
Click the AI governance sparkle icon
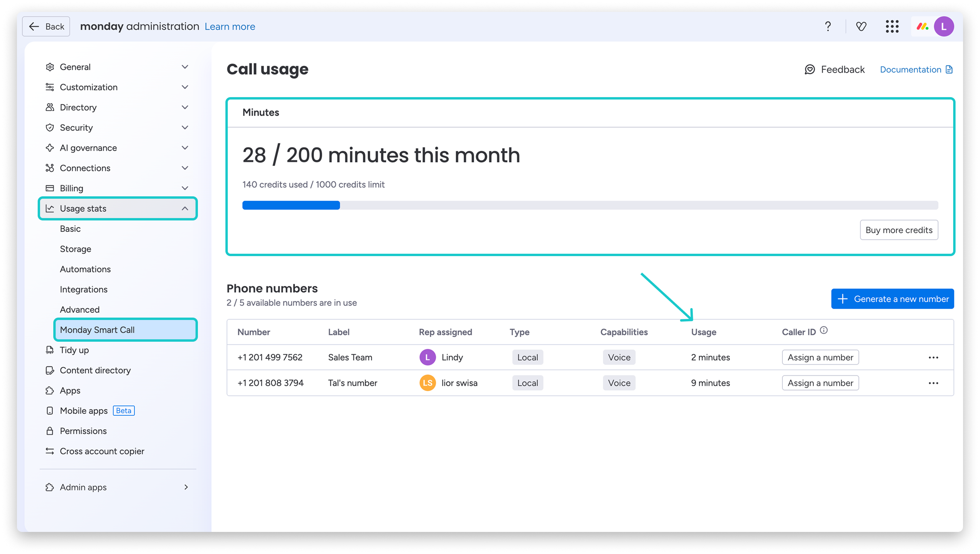click(x=50, y=148)
